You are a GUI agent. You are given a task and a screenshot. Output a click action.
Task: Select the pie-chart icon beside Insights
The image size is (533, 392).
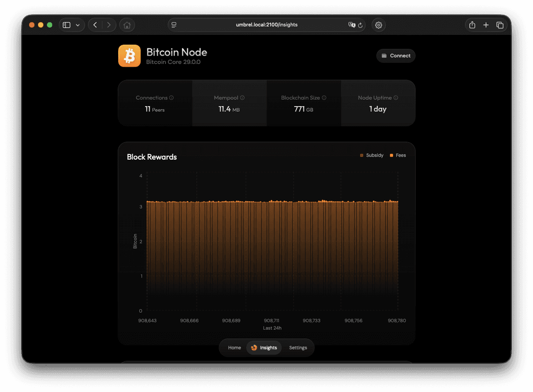click(x=254, y=348)
